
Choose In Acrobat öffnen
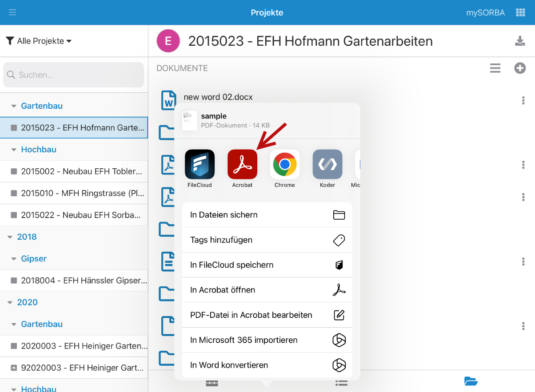click(x=267, y=290)
